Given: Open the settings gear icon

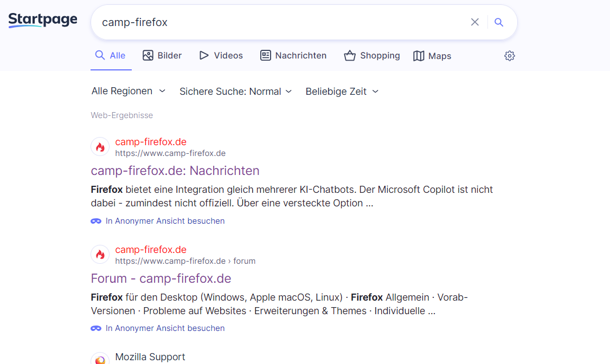Looking at the screenshot, I should tap(509, 56).
